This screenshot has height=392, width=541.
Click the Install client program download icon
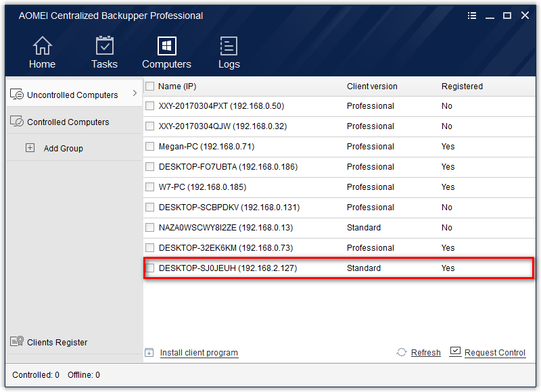click(x=149, y=352)
